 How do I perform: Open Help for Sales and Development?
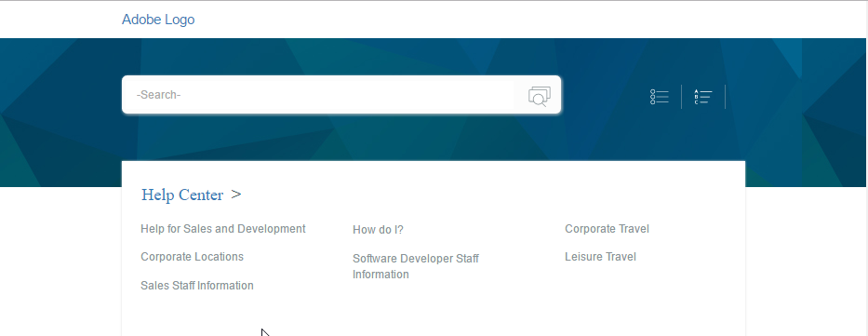[223, 229]
